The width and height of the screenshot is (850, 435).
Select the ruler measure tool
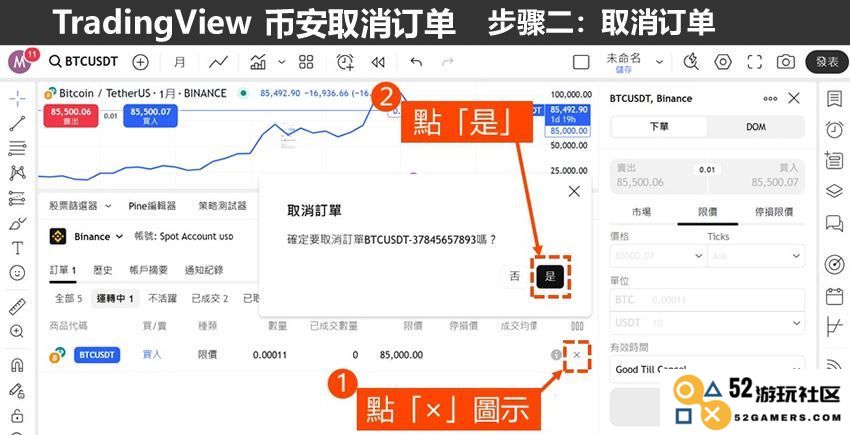17,306
